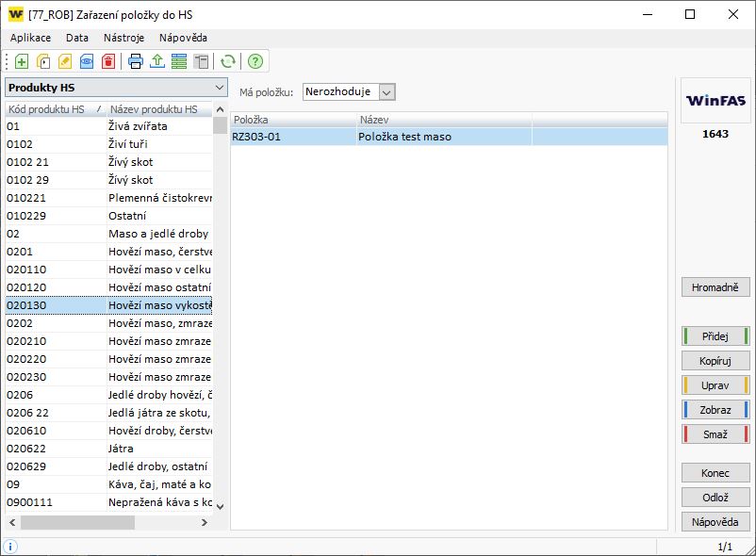This screenshot has width=756, height=556.
Task: Click the yellow edit pencil icon
Action: click(65, 61)
